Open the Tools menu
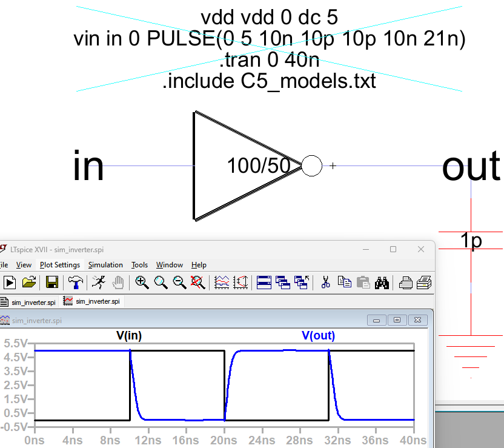The width and height of the screenshot is (504, 448). tap(139, 265)
